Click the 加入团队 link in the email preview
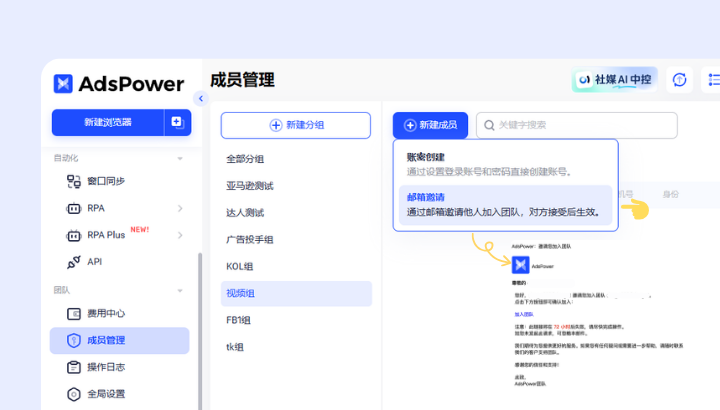720x410 pixels. 524,315
